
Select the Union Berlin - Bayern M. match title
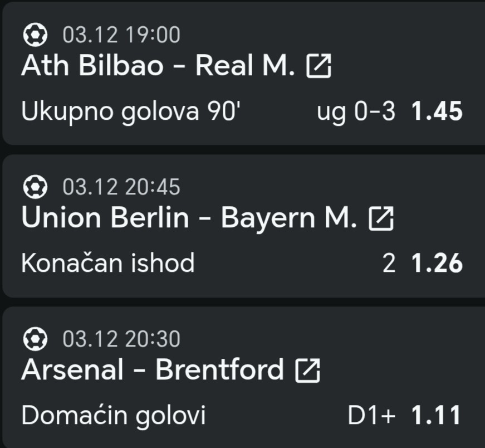[x=189, y=218]
